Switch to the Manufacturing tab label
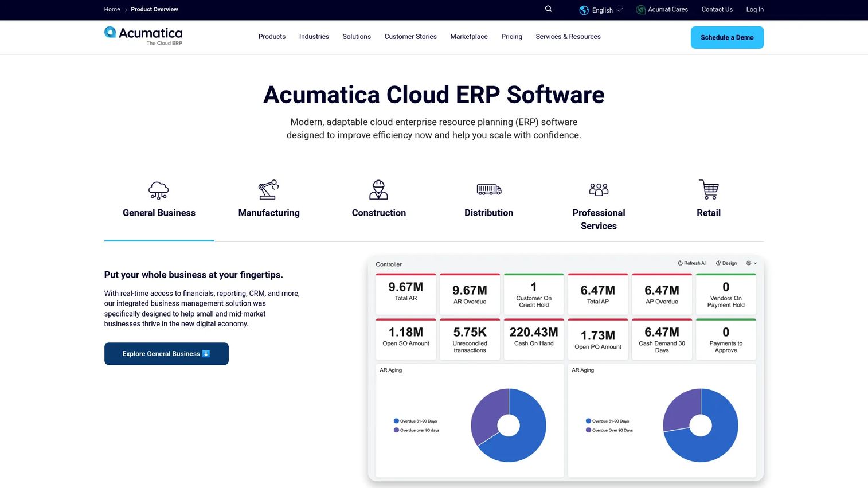 pos(269,213)
